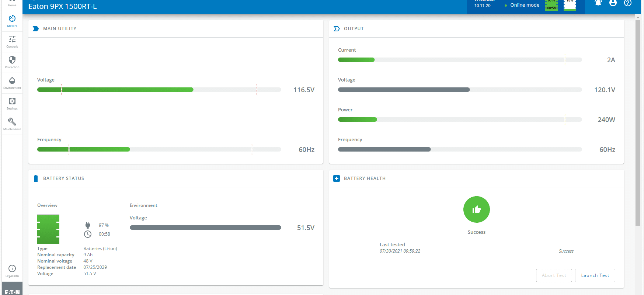Click the header output load indicator
This screenshot has height=295, width=644.
pos(570,5)
